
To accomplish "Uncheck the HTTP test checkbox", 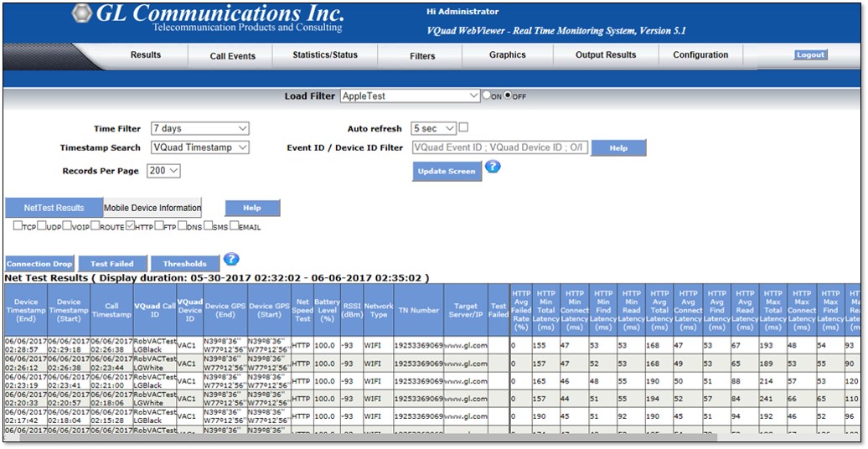I will (x=130, y=225).
